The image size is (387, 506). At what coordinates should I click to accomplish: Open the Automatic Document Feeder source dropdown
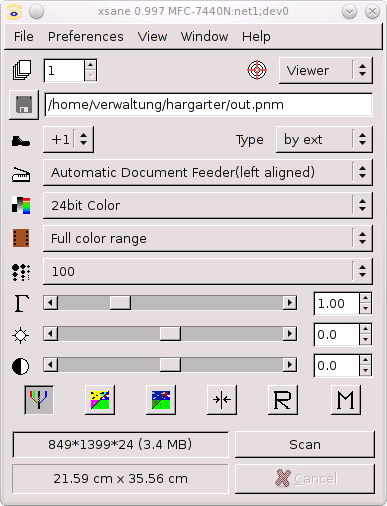tap(208, 172)
